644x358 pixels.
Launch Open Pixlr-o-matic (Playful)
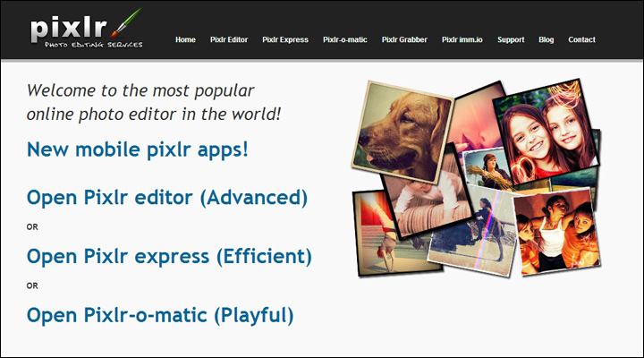click(160, 316)
